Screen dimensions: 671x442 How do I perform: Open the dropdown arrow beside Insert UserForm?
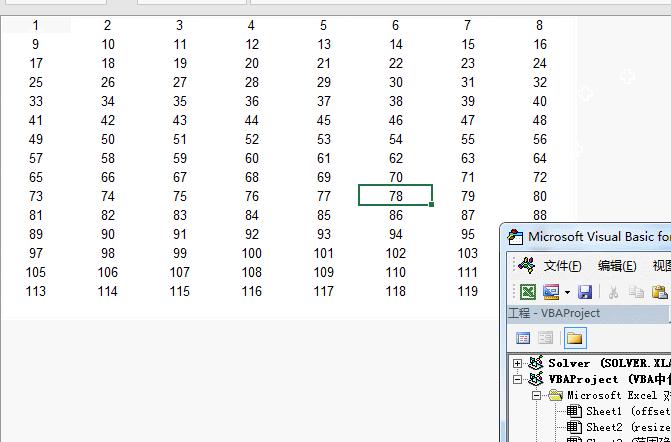[x=567, y=293]
